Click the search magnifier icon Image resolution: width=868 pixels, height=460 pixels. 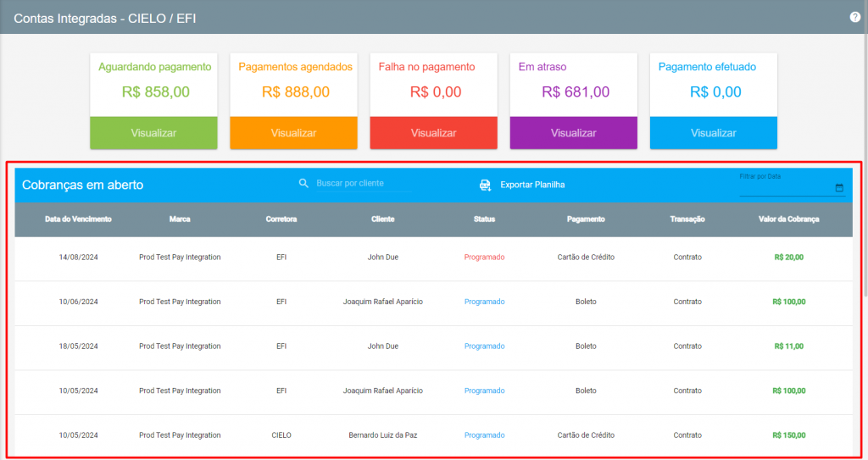(x=303, y=183)
